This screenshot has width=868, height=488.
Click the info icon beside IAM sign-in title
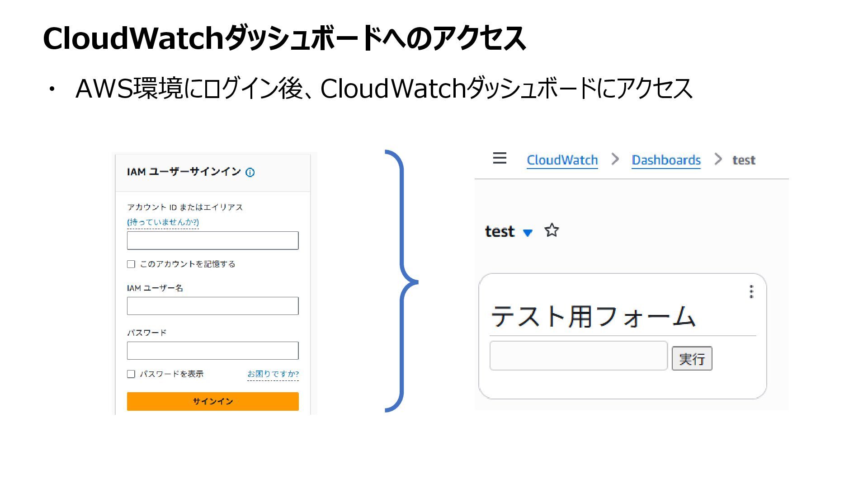pos(250,172)
